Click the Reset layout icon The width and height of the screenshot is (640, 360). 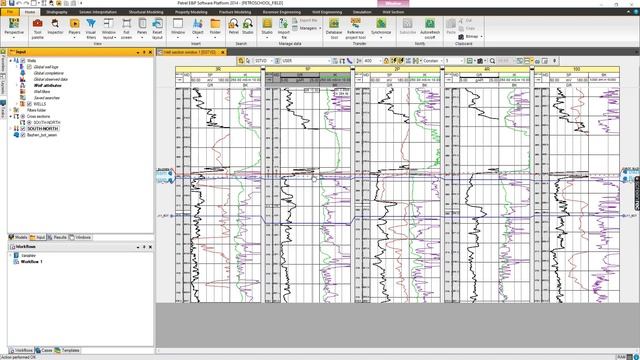(x=158, y=28)
